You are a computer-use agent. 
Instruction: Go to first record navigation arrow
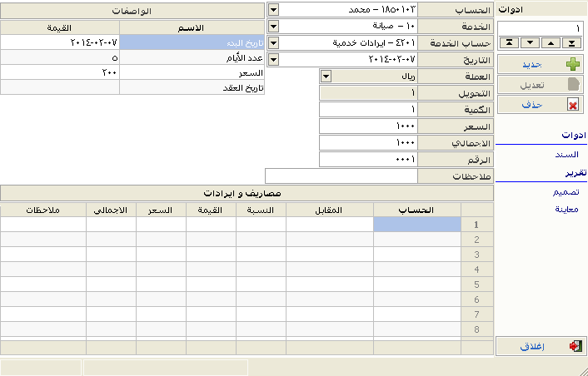508,42
